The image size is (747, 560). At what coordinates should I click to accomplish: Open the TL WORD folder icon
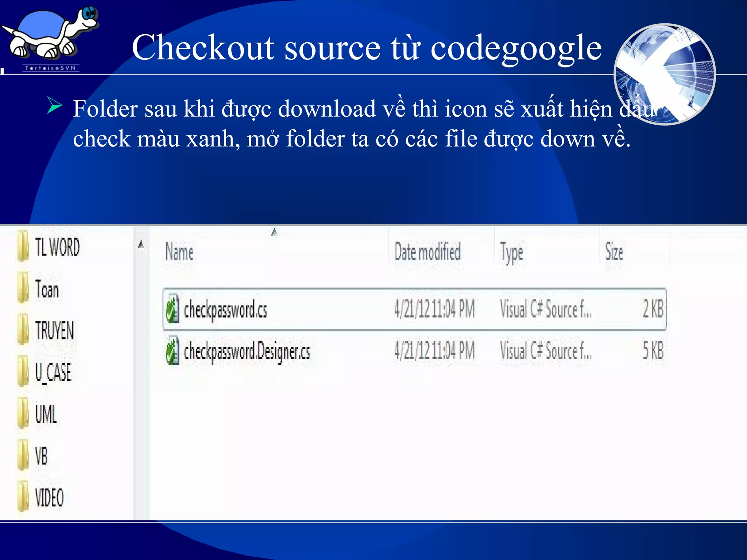(x=23, y=246)
